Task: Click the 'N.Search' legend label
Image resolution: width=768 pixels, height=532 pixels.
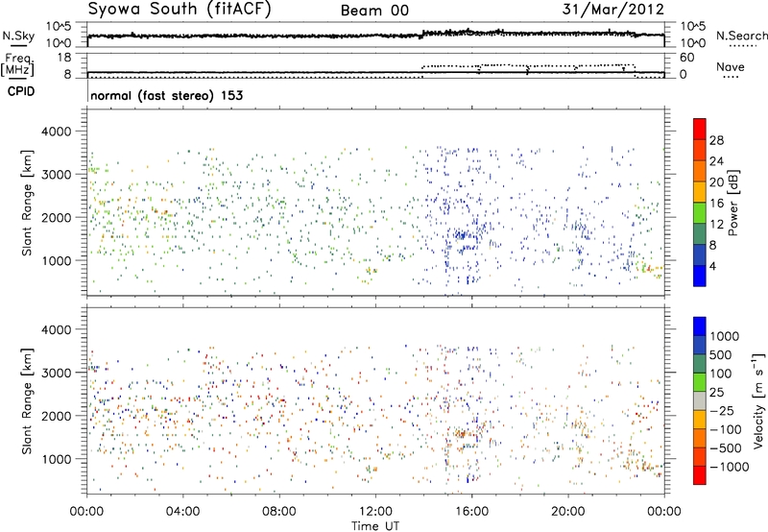Action: click(x=741, y=36)
